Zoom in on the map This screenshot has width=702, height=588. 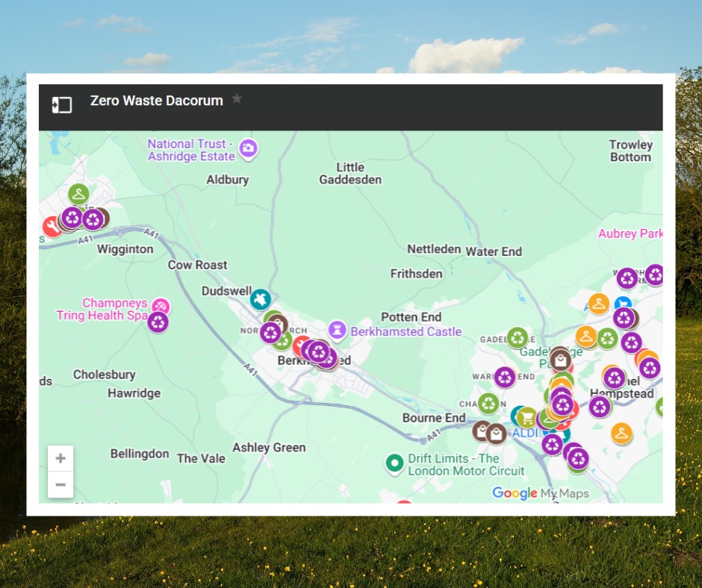click(x=60, y=458)
